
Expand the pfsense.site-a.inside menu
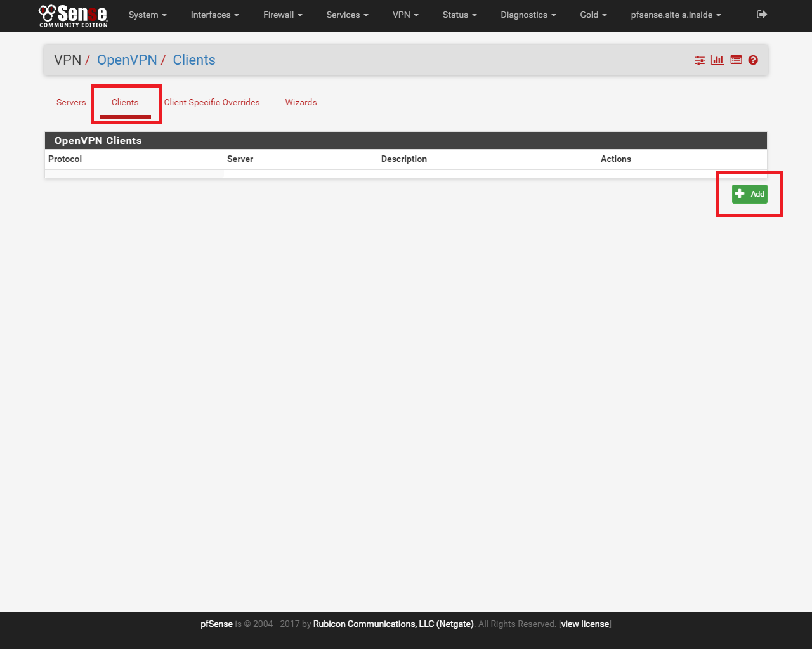[676, 15]
